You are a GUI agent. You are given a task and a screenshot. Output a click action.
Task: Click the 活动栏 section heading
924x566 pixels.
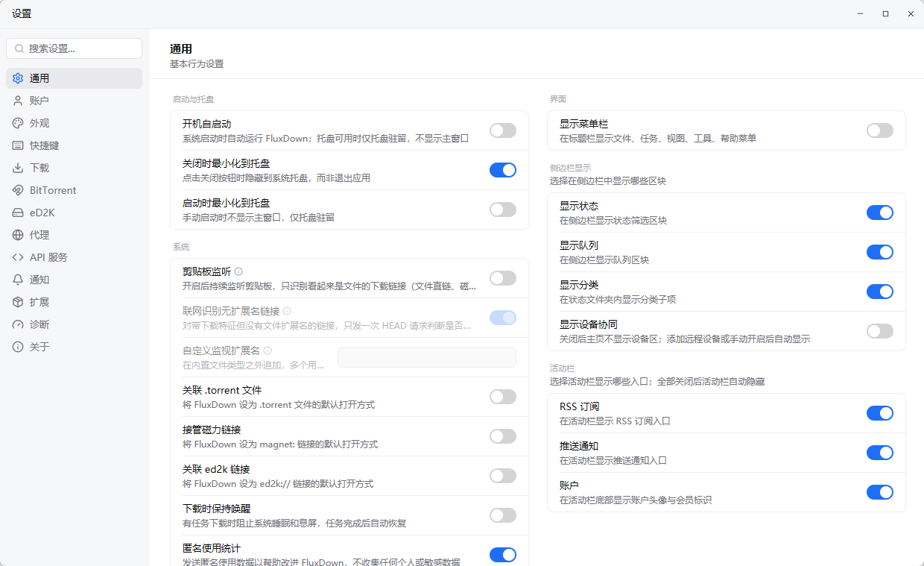click(563, 368)
